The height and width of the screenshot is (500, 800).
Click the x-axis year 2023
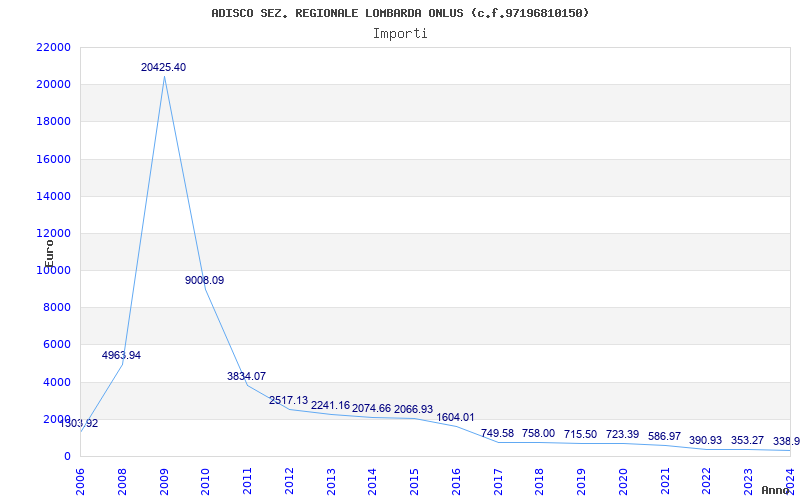749,481
